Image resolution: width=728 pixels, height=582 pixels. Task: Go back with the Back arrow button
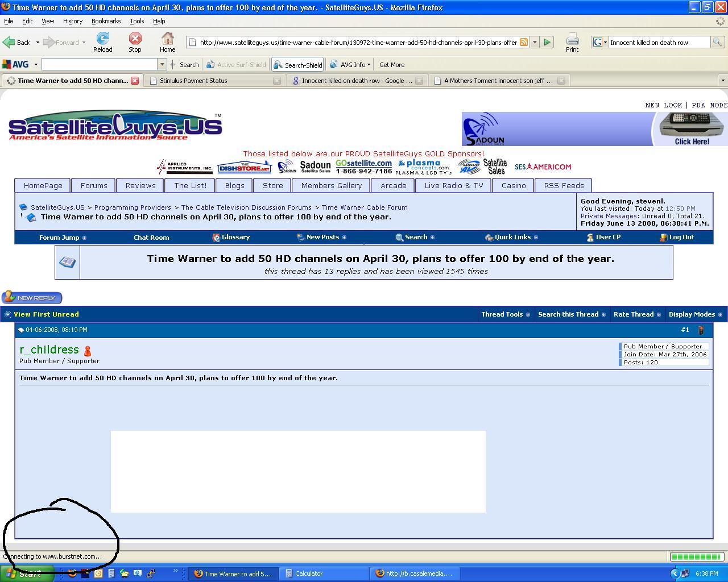coord(16,42)
